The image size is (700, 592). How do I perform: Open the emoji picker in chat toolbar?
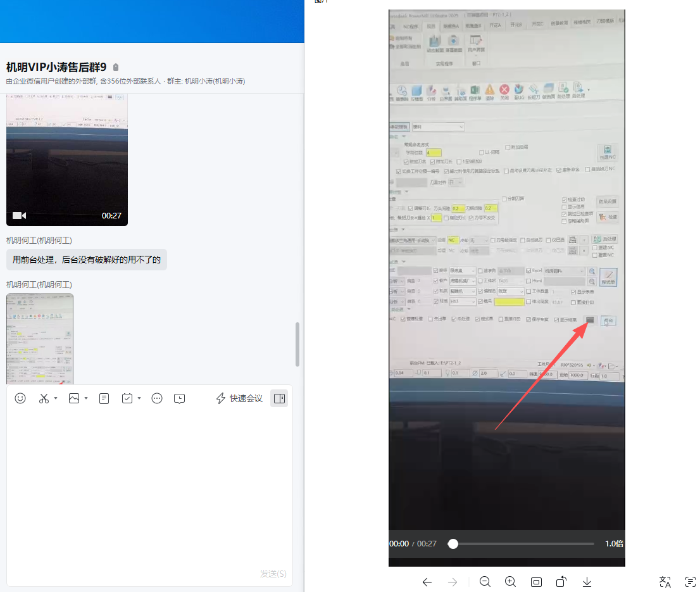[20, 398]
